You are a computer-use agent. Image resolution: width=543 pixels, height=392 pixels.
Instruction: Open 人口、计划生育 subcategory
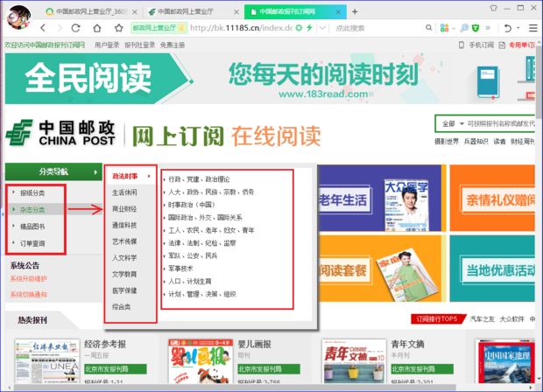[189, 281]
